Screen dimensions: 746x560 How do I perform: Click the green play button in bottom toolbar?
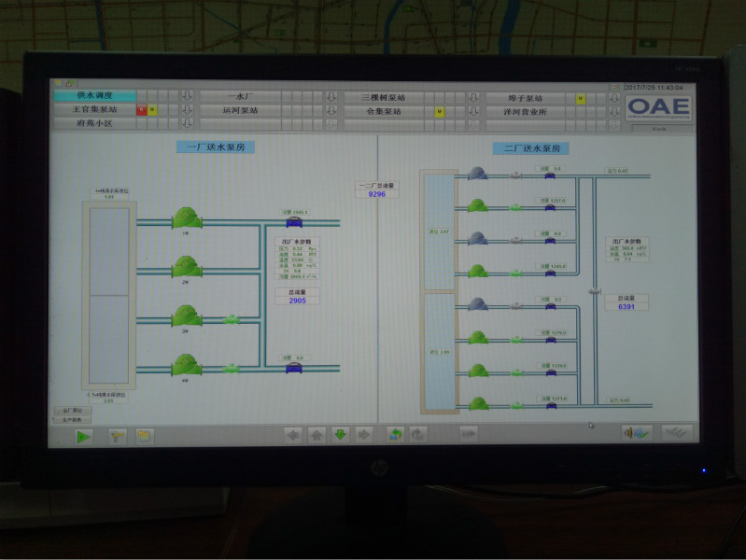click(x=83, y=435)
